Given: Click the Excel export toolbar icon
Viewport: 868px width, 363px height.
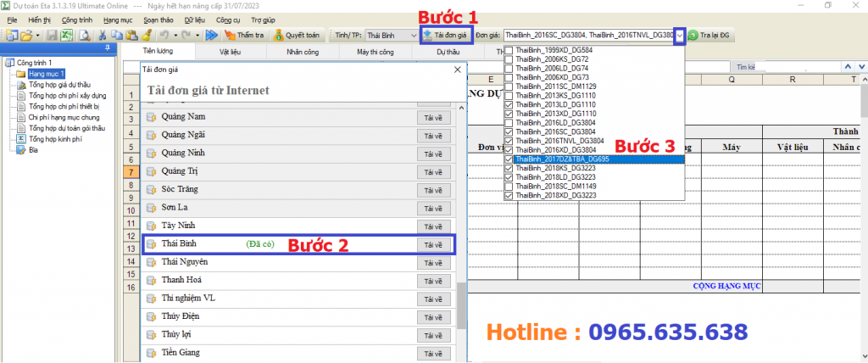Looking at the screenshot, I should point(65,36).
